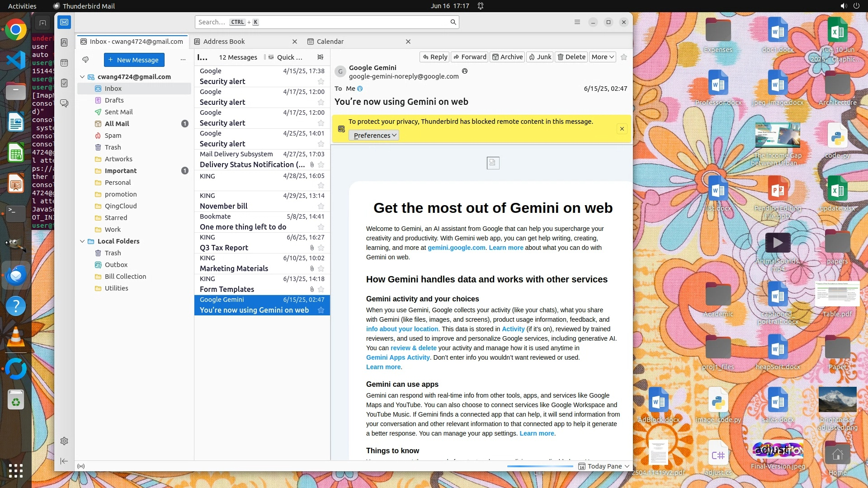Expand the Preferences remote content dropdown
This screenshot has height=488, width=868.
374,136
